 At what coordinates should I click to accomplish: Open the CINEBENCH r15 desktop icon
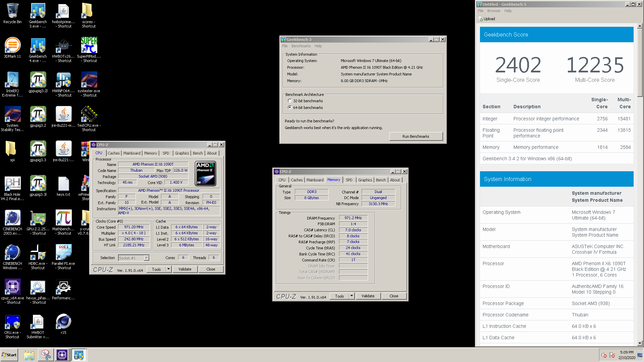coord(63,324)
